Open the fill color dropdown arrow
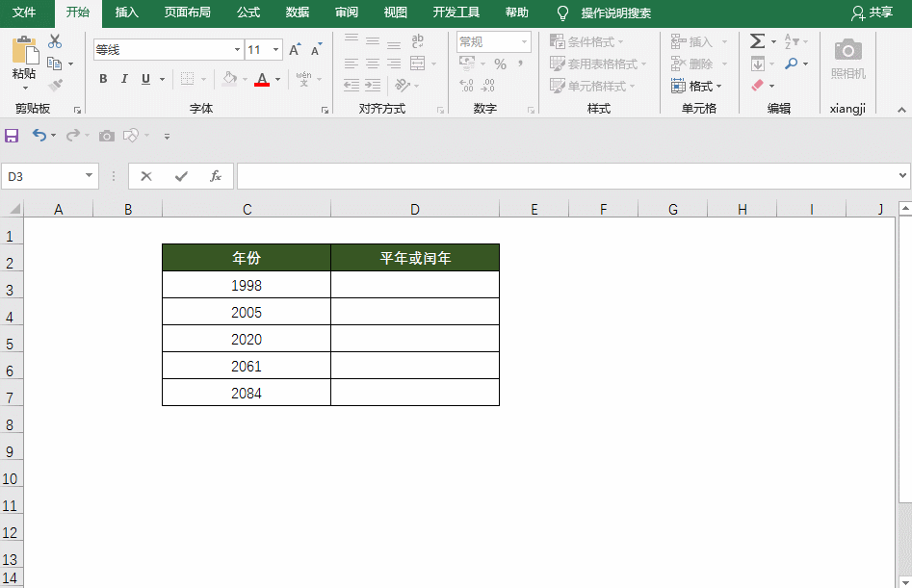Viewport: 912px width, 588px height. click(245, 80)
